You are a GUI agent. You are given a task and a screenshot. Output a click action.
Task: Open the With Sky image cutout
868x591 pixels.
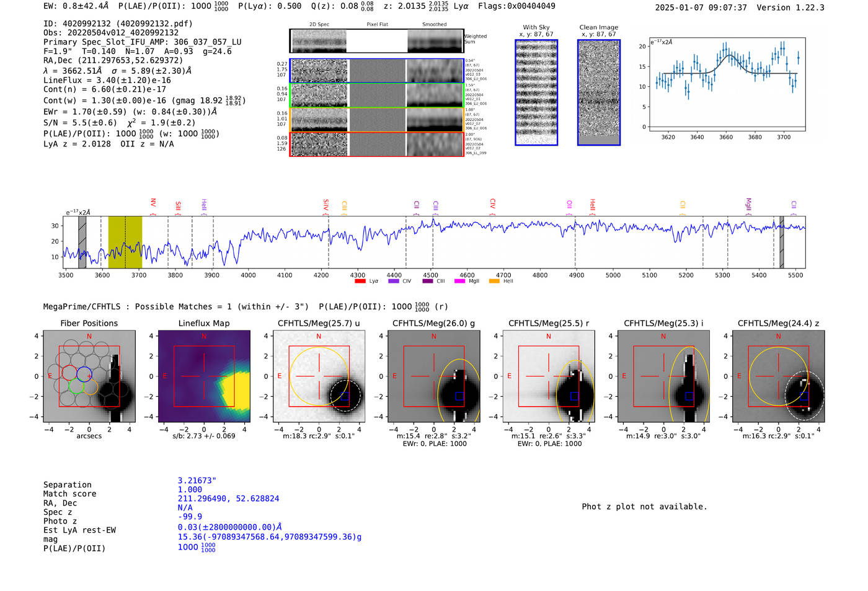click(536, 92)
